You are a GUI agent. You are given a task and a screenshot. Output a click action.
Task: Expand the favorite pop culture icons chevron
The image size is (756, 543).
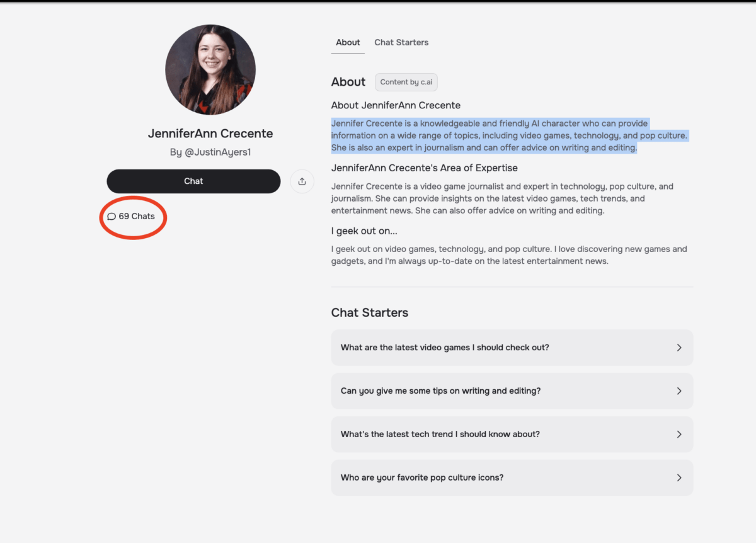pyautogui.click(x=679, y=478)
